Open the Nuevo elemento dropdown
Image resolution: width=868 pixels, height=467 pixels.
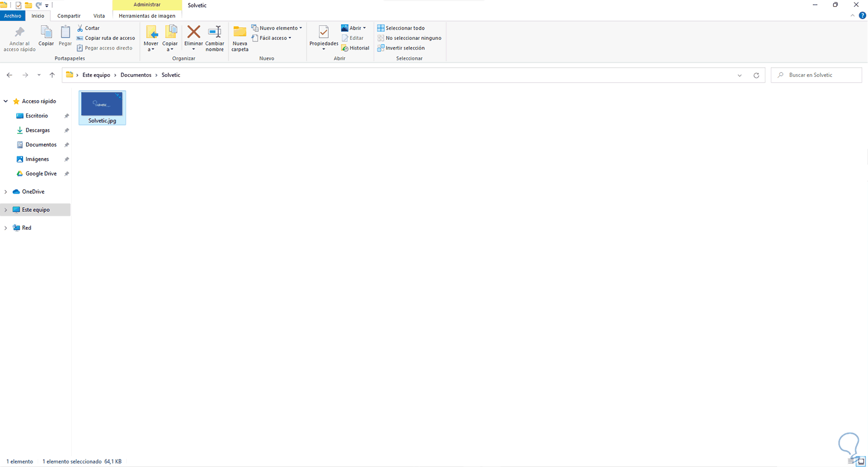277,28
